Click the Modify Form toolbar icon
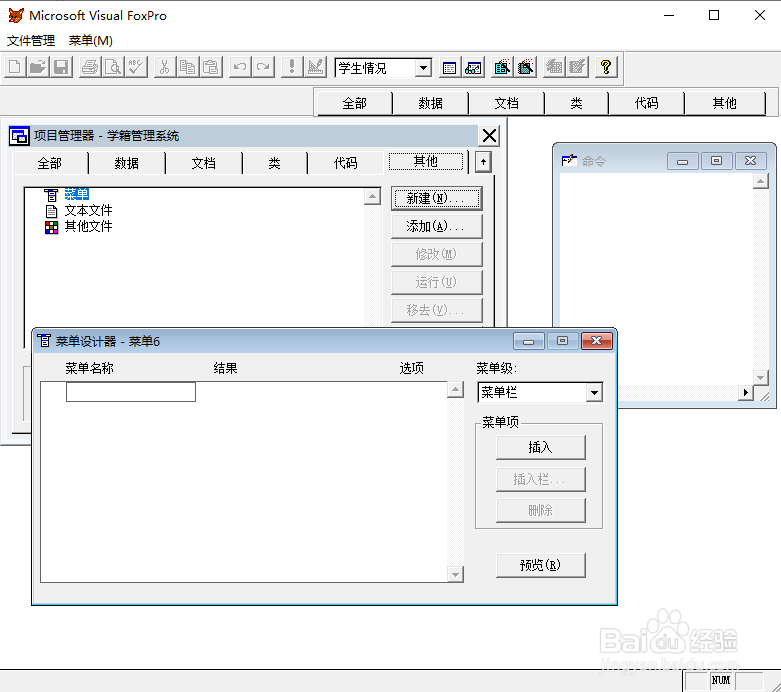Screen dimensions: 781x692 [x=315, y=67]
